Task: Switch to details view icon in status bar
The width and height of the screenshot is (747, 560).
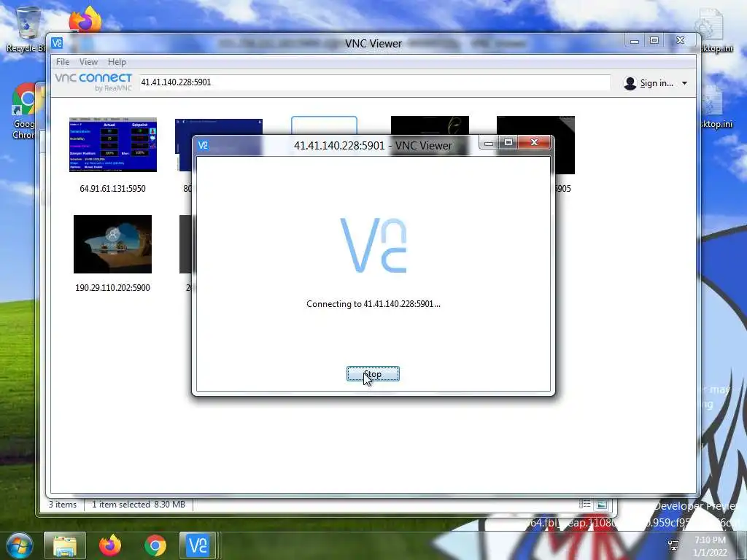Action: pyautogui.click(x=584, y=505)
